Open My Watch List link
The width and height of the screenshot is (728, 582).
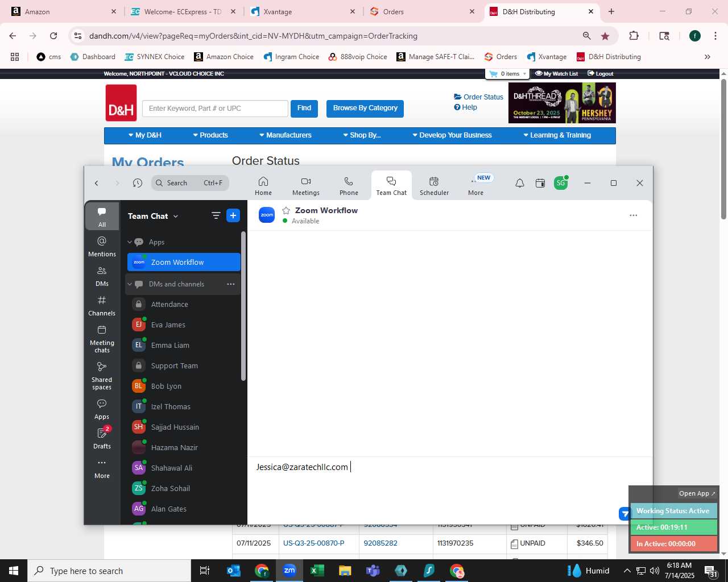pyautogui.click(x=557, y=74)
